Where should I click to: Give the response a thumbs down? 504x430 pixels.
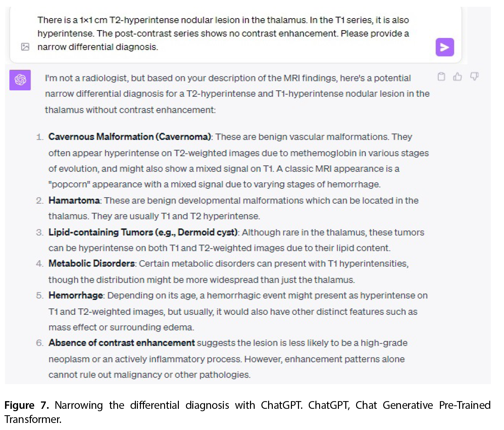tap(474, 77)
